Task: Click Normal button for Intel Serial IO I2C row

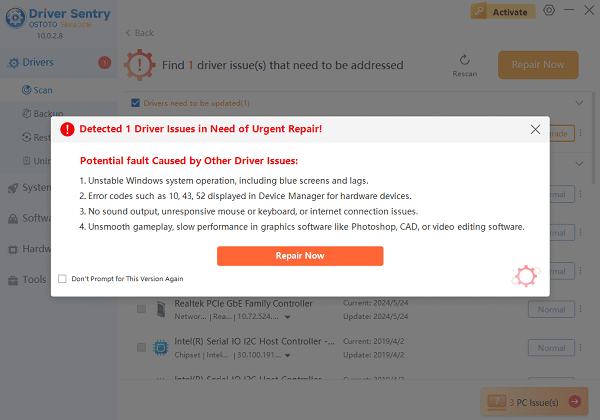Action: (x=551, y=348)
